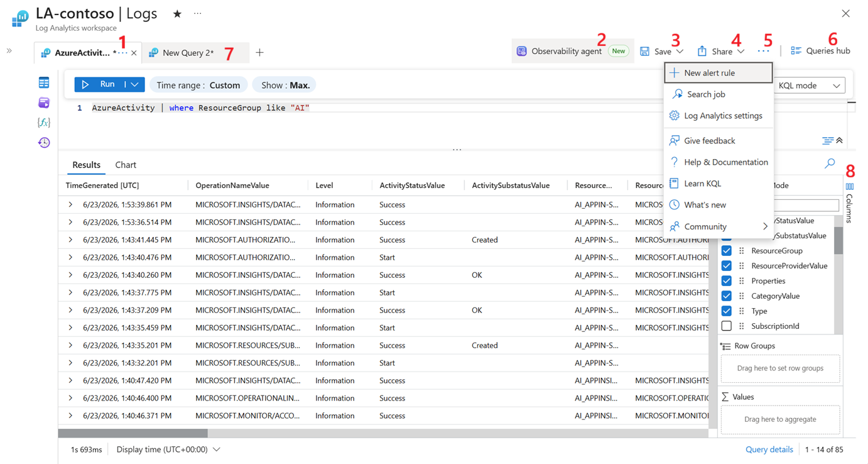Click the format query icon near editor
The height and width of the screenshot is (464, 868).
(x=828, y=141)
